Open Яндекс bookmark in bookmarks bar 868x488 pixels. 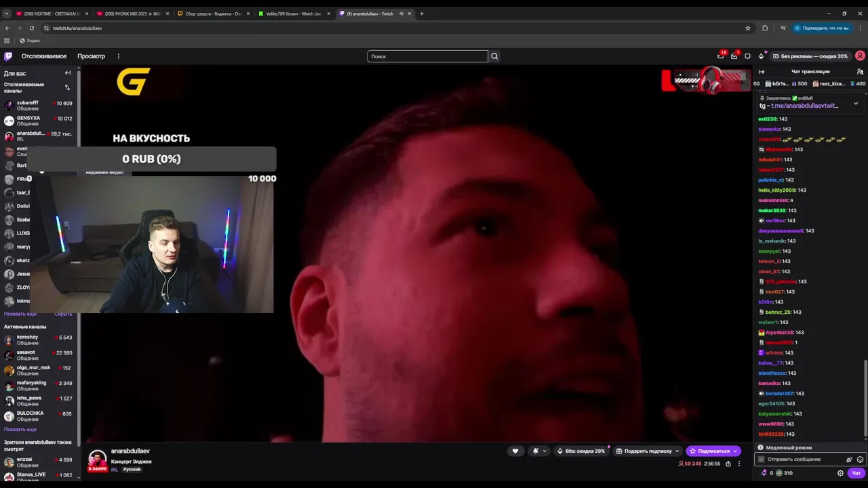click(x=30, y=41)
